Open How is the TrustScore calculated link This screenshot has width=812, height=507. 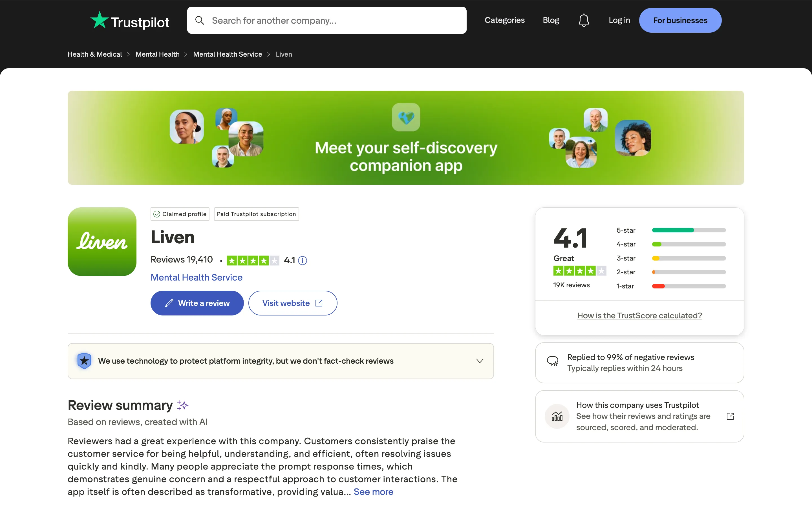point(639,315)
